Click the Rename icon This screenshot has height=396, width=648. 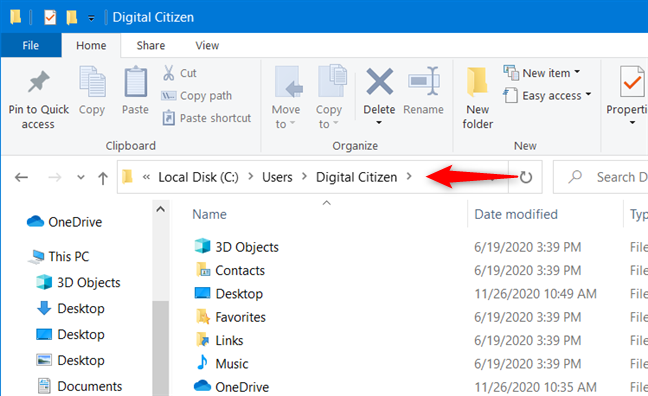[x=423, y=81]
